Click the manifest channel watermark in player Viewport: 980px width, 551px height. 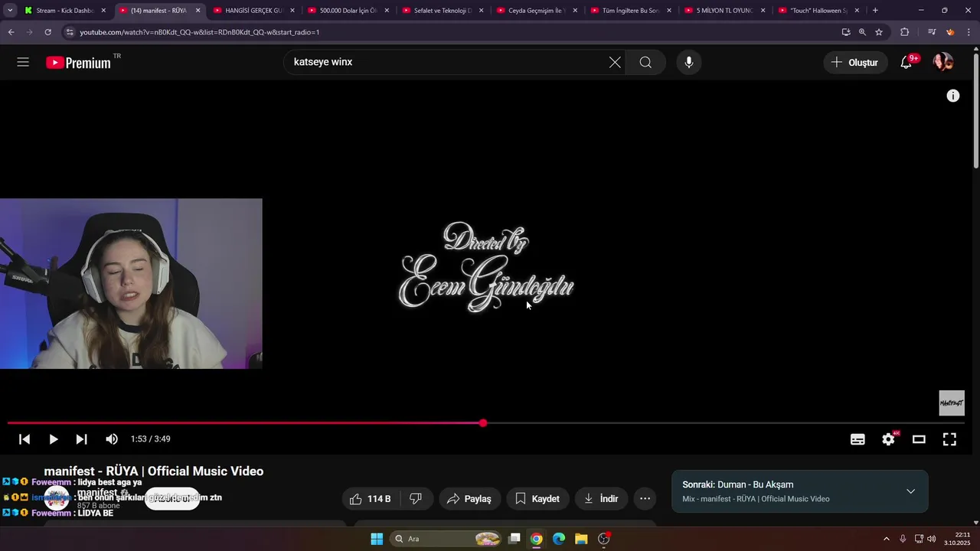952,403
